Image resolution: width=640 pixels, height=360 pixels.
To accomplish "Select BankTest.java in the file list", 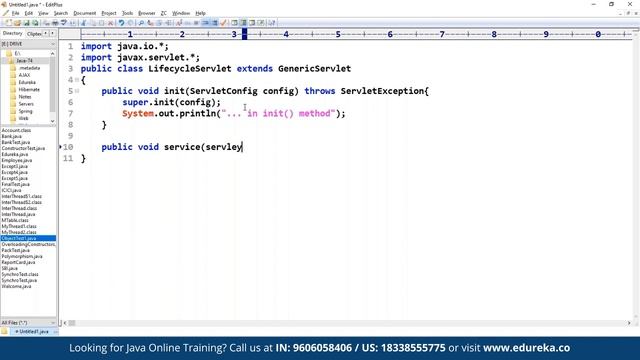I will (16, 142).
